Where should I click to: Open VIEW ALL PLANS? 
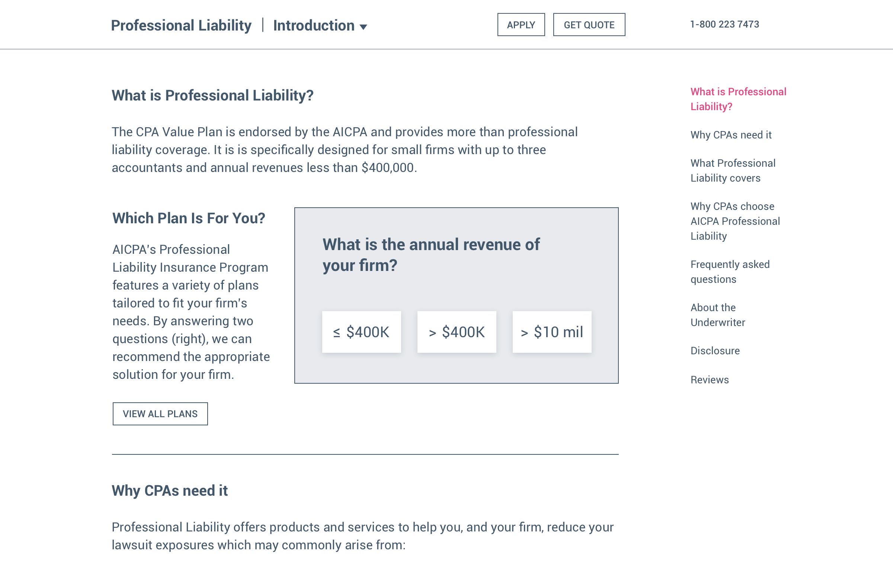pyautogui.click(x=160, y=413)
